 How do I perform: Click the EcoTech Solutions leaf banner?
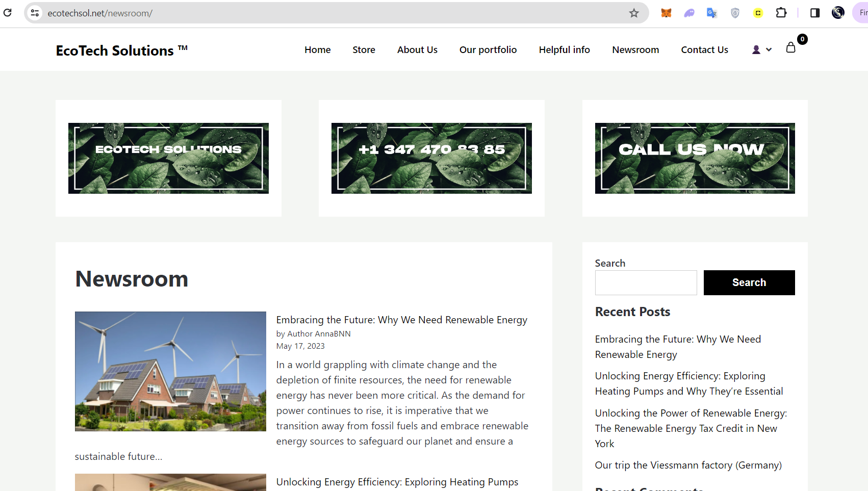pyautogui.click(x=168, y=158)
